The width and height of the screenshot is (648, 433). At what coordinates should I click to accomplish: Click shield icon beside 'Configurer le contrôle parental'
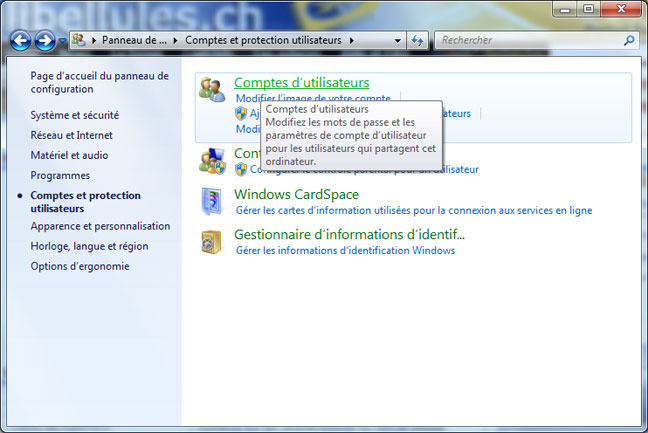pos(241,169)
